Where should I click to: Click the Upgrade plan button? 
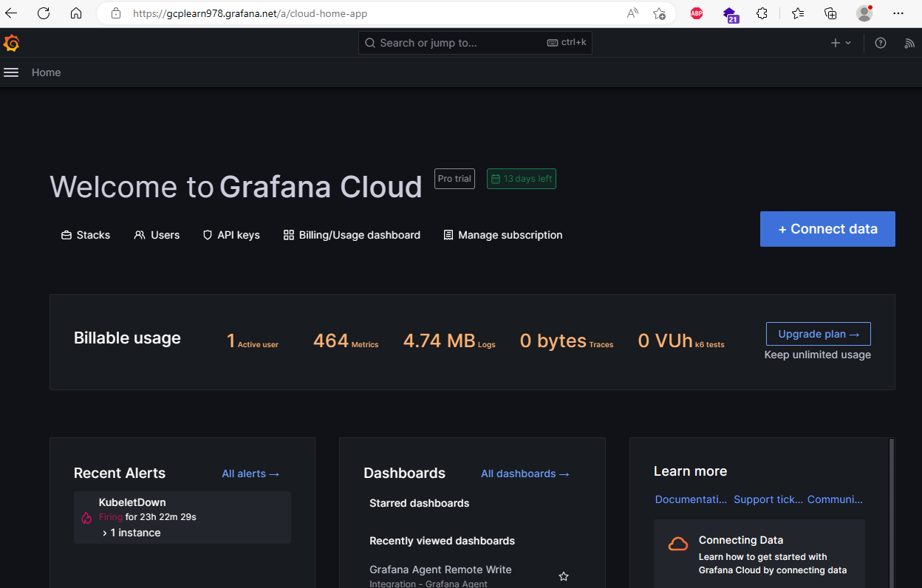pos(819,334)
